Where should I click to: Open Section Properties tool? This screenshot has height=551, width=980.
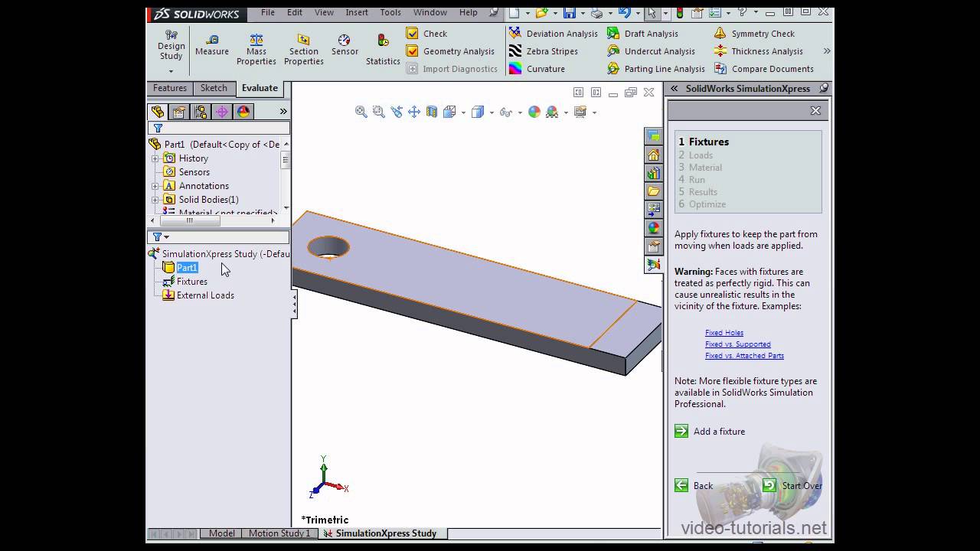point(304,50)
